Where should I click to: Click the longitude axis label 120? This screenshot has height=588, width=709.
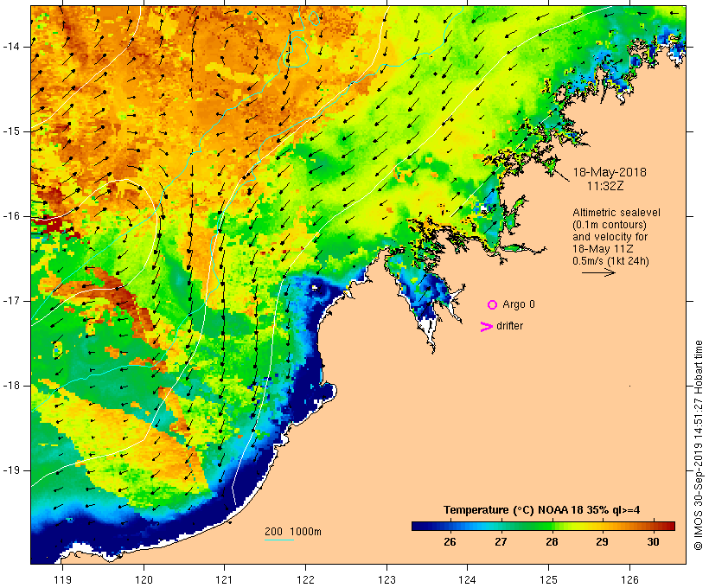point(144,579)
